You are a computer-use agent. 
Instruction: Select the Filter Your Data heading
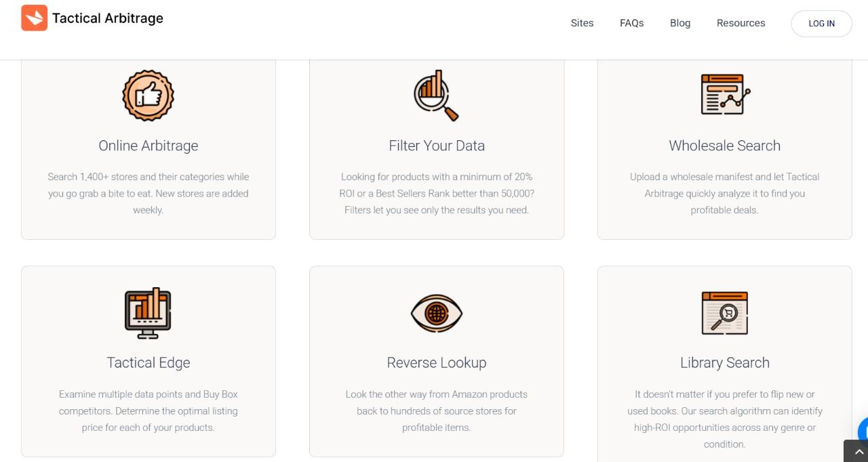tap(436, 146)
